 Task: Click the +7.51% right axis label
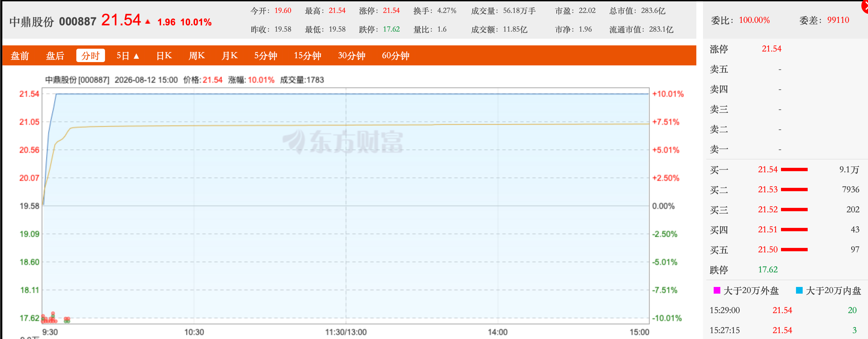point(666,122)
